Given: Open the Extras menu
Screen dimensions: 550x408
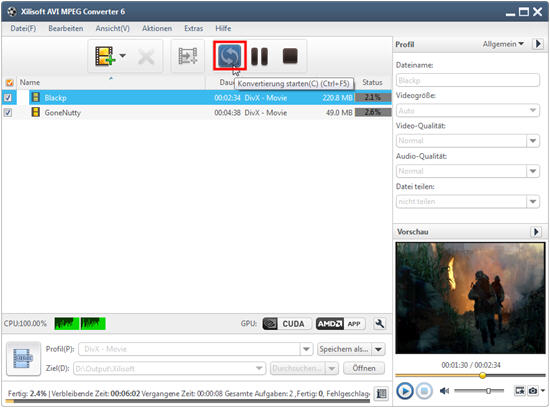Looking at the screenshot, I should point(194,28).
